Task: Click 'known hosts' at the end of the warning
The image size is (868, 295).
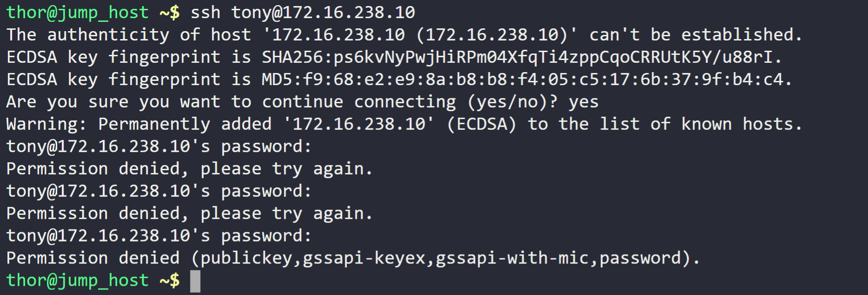Action: (x=741, y=124)
